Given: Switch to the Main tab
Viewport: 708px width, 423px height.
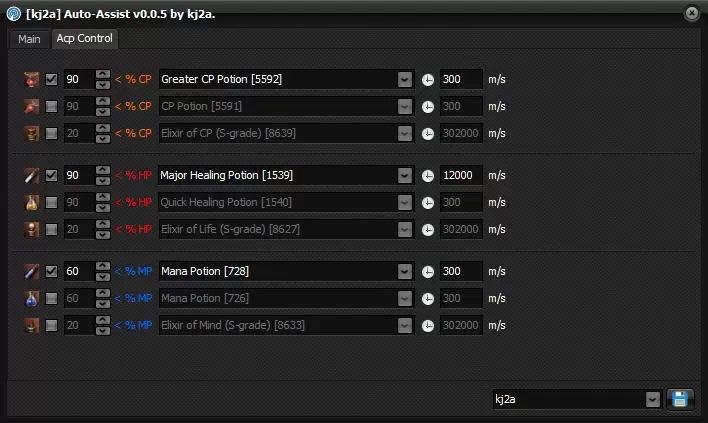Looking at the screenshot, I should pyautogui.click(x=29, y=39).
